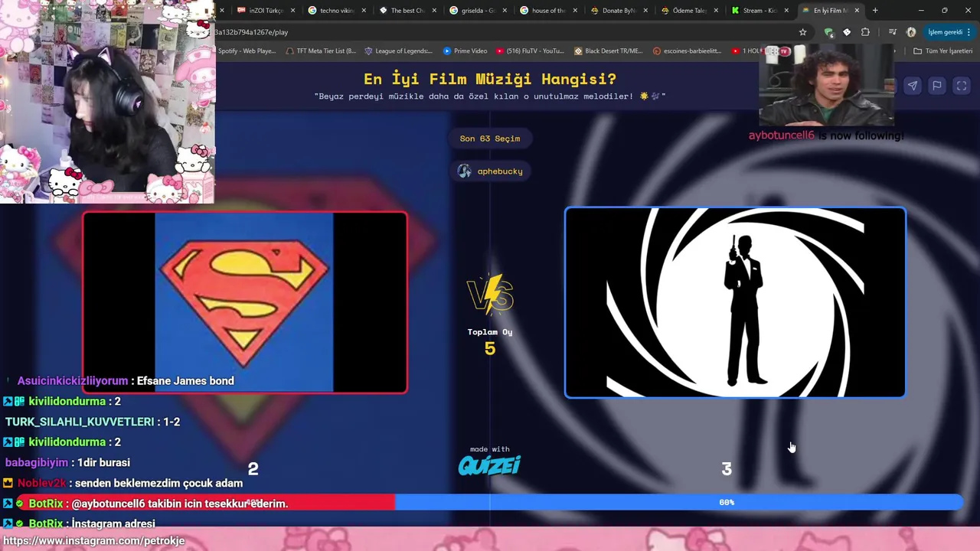Close the Ödeme Talep tab
Screen dimensions: 980x551
tap(716, 11)
